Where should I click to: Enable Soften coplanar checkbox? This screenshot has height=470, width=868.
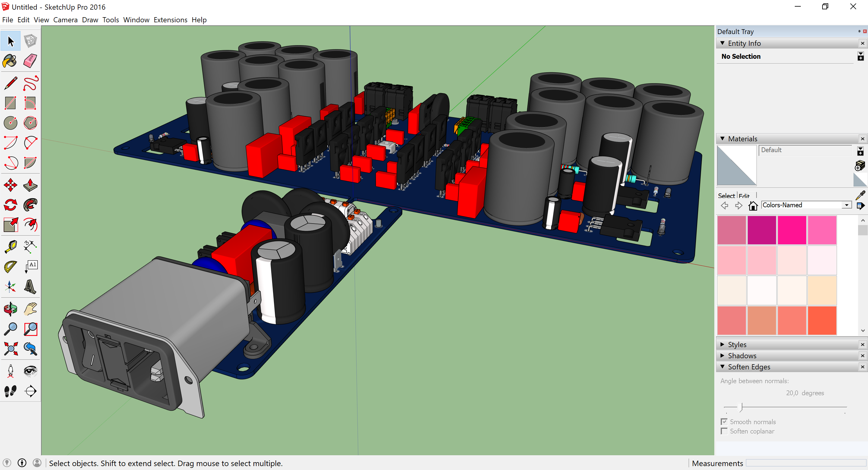724,431
